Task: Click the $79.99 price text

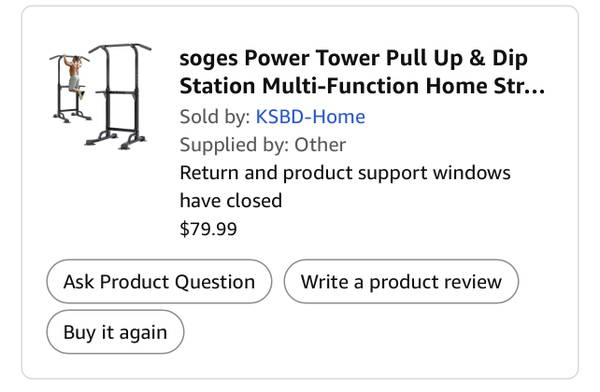Action: click(208, 229)
